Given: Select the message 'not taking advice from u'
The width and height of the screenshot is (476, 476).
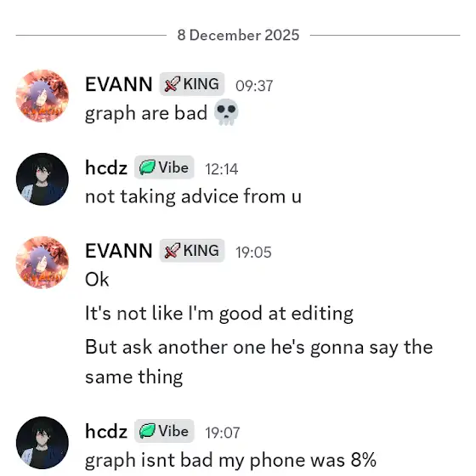Looking at the screenshot, I should point(194,196).
